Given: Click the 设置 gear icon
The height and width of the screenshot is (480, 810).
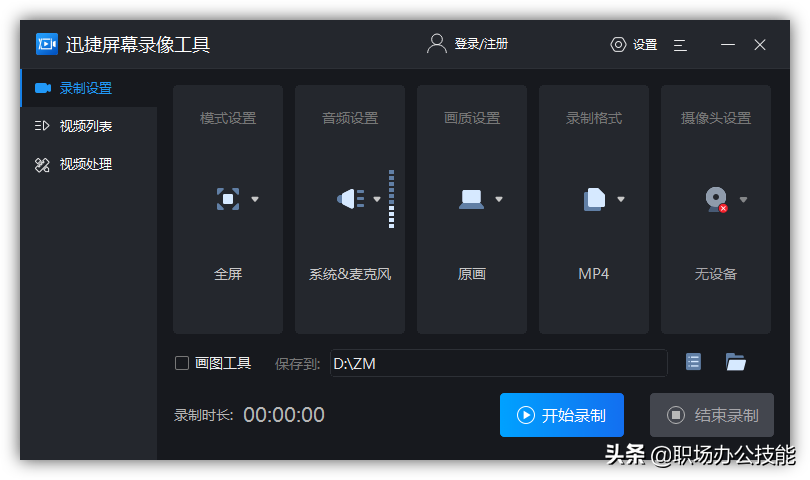Looking at the screenshot, I should click(618, 44).
